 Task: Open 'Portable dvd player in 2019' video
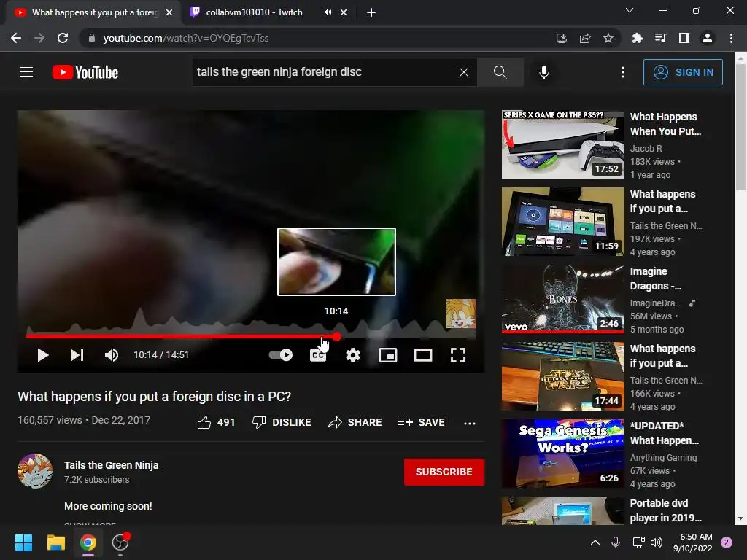[665, 510]
